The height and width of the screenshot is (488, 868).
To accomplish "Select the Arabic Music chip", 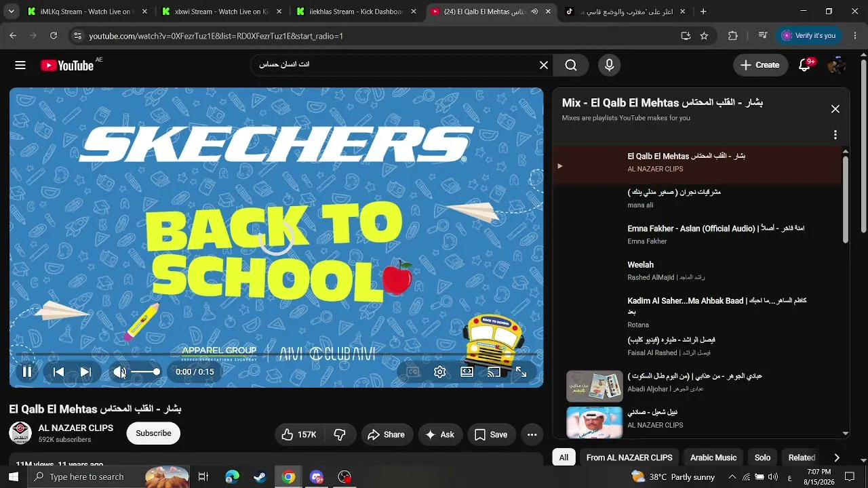I will 713,457.
